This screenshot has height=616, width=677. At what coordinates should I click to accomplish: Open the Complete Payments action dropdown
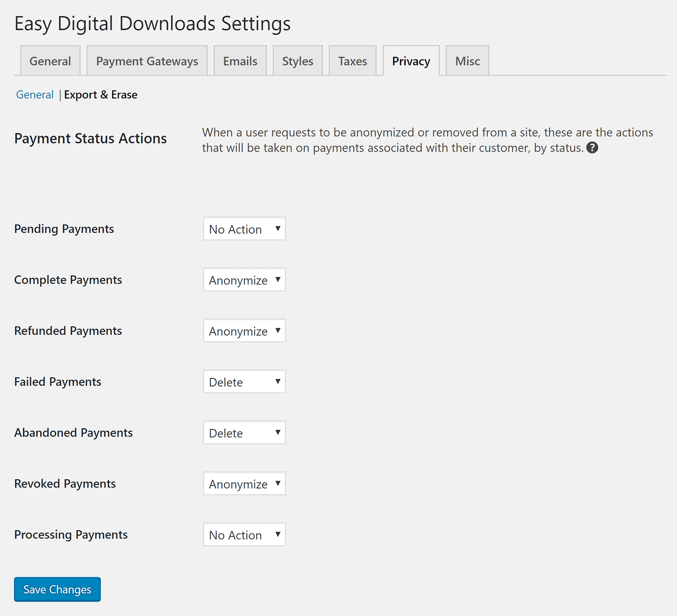click(244, 279)
